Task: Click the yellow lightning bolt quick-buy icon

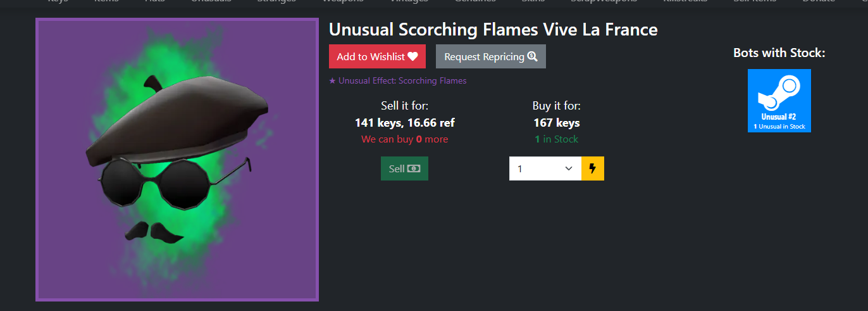Action: [x=593, y=168]
